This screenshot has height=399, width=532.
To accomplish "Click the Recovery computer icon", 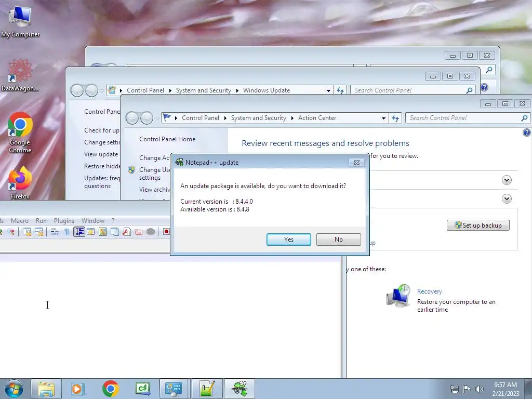I will click(398, 296).
